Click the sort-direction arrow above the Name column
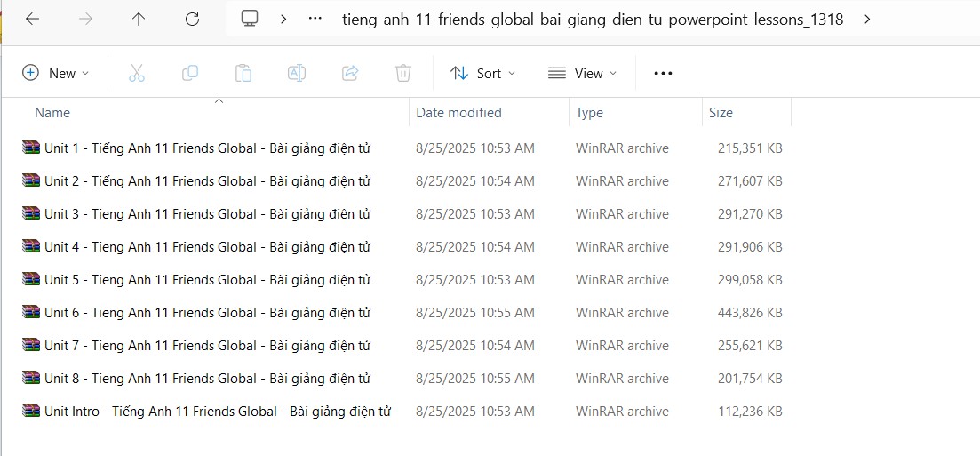Screen dimensions: 980x456 click(x=219, y=101)
